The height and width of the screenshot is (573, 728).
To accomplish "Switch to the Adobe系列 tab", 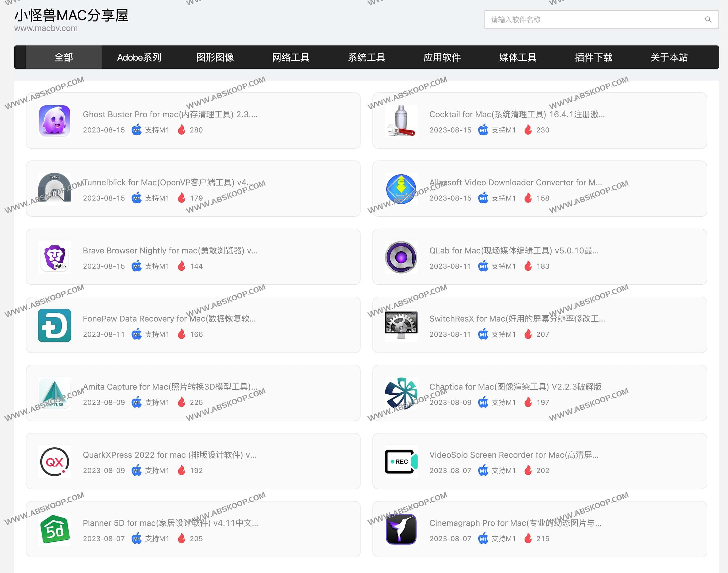I will pyautogui.click(x=139, y=57).
